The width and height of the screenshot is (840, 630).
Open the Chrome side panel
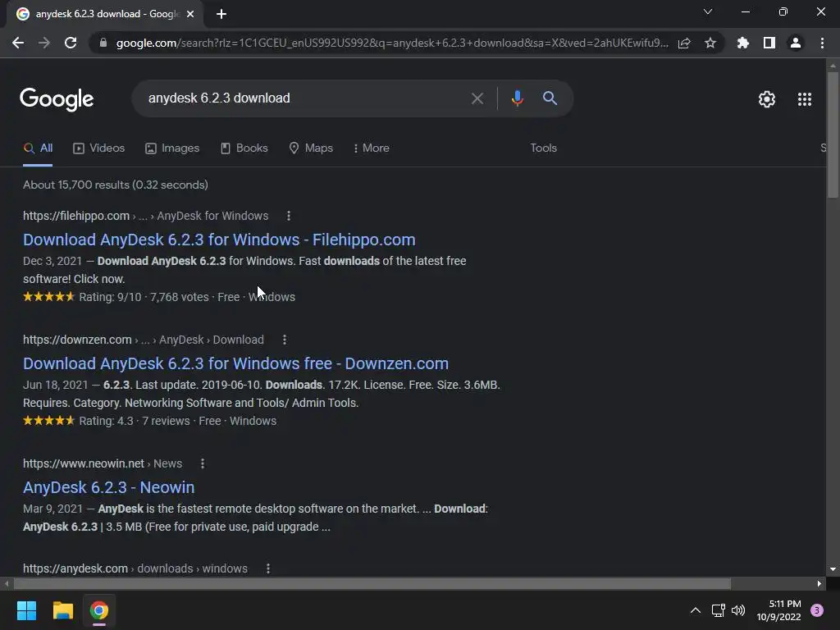click(x=769, y=43)
